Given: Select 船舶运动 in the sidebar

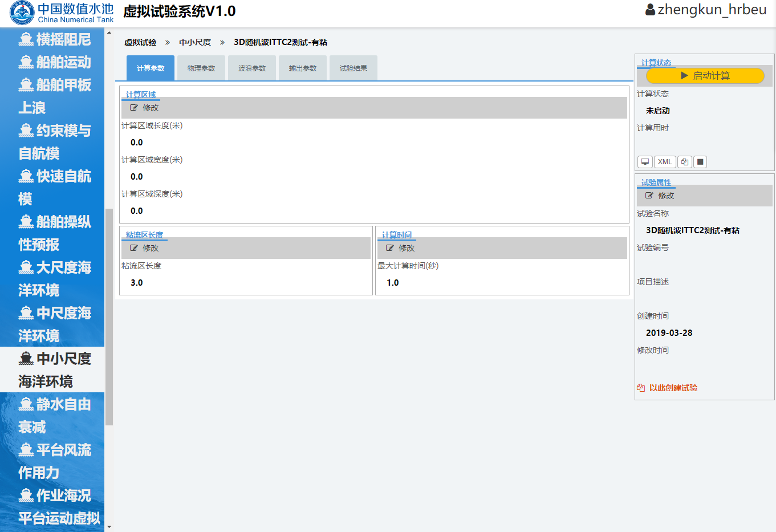Looking at the screenshot, I should (x=63, y=62).
